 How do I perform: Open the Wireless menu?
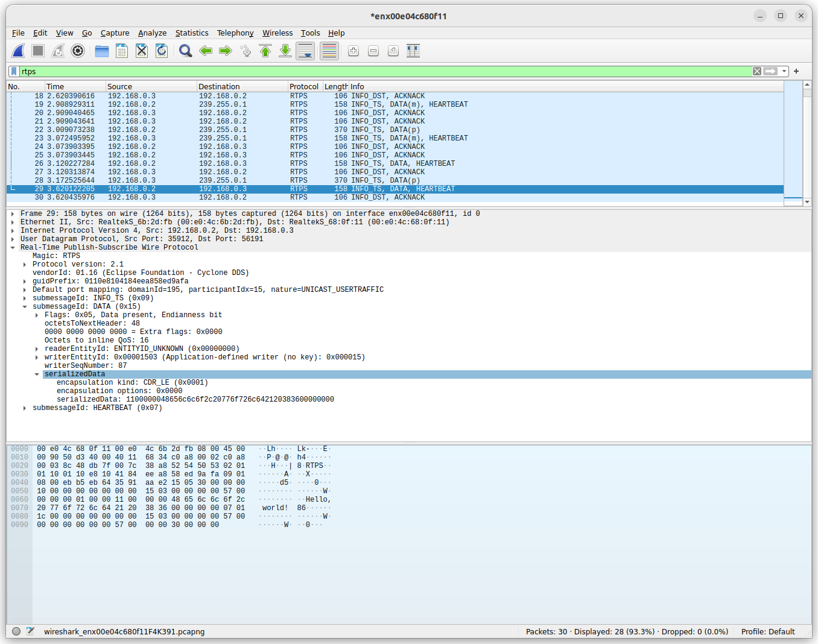tap(277, 33)
